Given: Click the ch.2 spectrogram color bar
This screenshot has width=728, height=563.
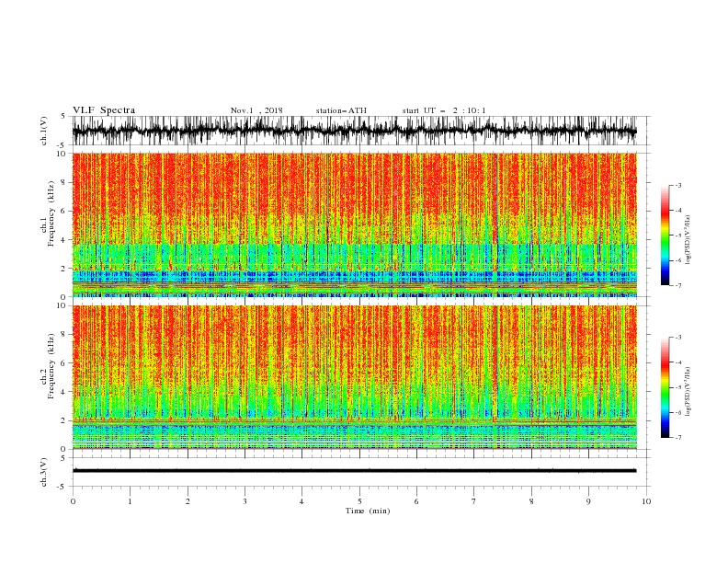Looking at the screenshot, I should 665,387.
